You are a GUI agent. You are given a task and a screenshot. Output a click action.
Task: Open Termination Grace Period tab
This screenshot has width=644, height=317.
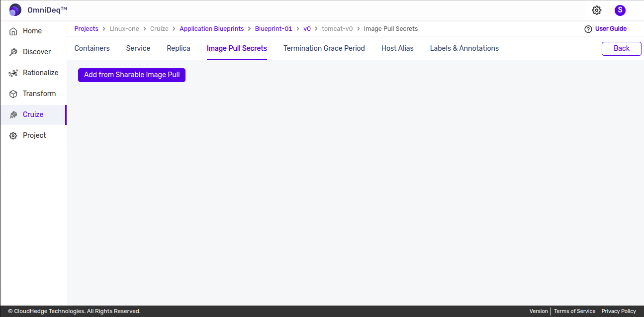(324, 48)
